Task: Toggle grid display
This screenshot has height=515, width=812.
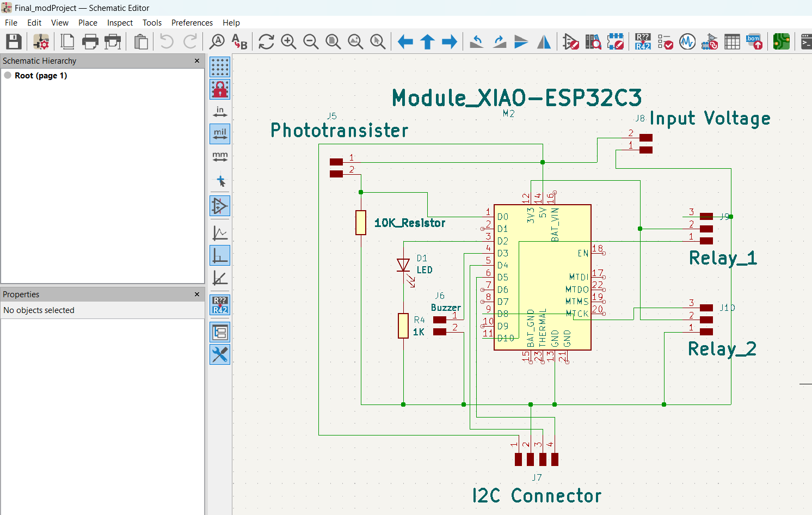Action: click(220, 67)
